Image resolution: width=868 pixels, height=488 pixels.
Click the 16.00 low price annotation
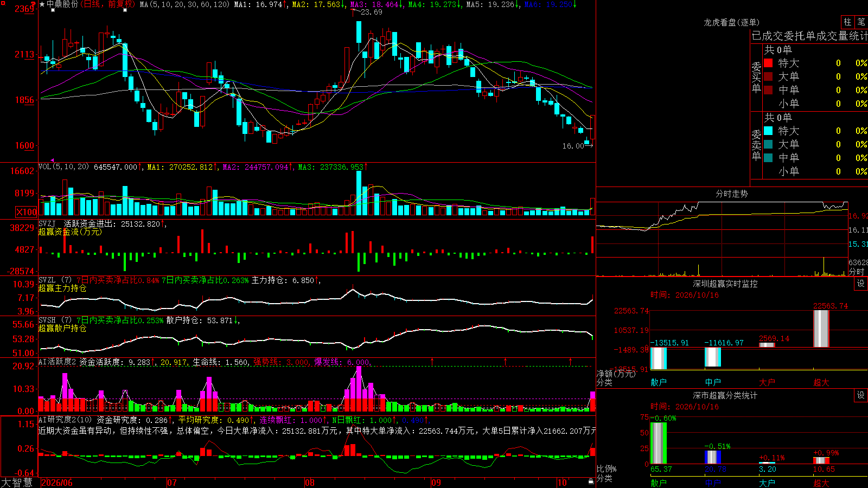pyautogui.click(x=573, y=146)
